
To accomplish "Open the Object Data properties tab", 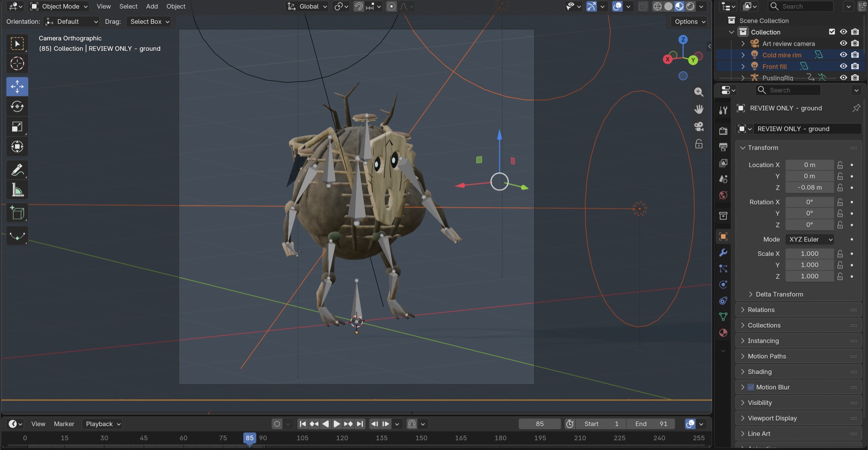I will tap(723, 317).
